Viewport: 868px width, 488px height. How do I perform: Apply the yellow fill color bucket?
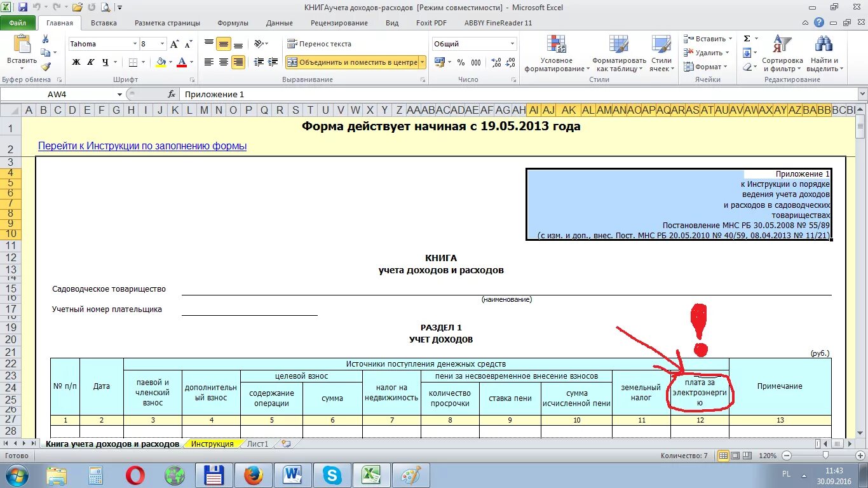click(160, 62)
